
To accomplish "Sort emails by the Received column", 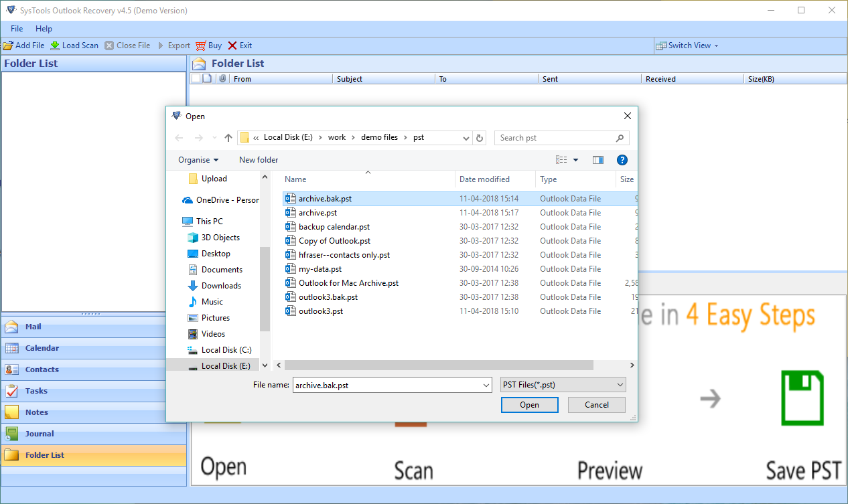I will tap(692, 79).
